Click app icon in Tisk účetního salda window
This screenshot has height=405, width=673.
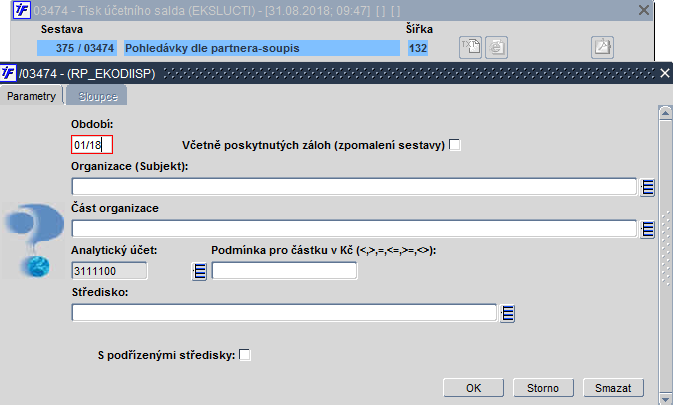click(21, 10)
